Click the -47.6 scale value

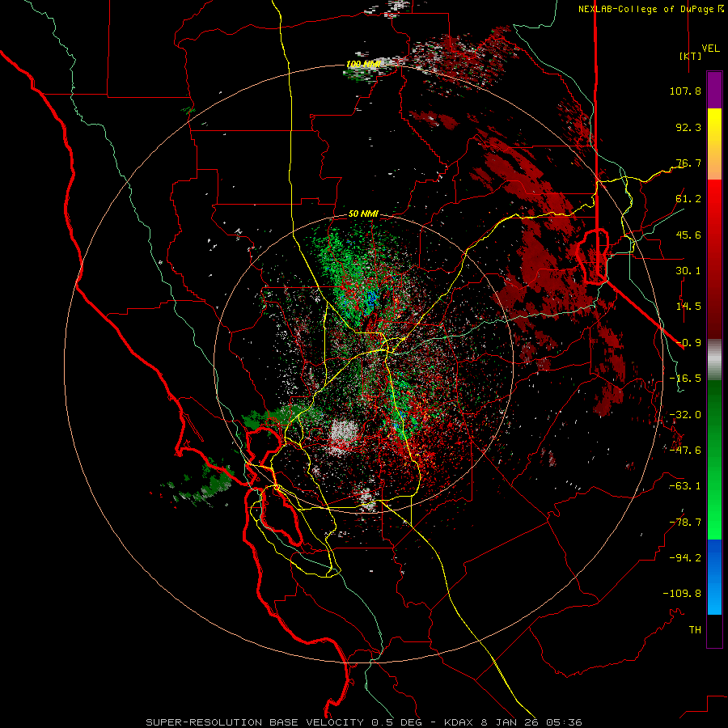tap(685, 451)
